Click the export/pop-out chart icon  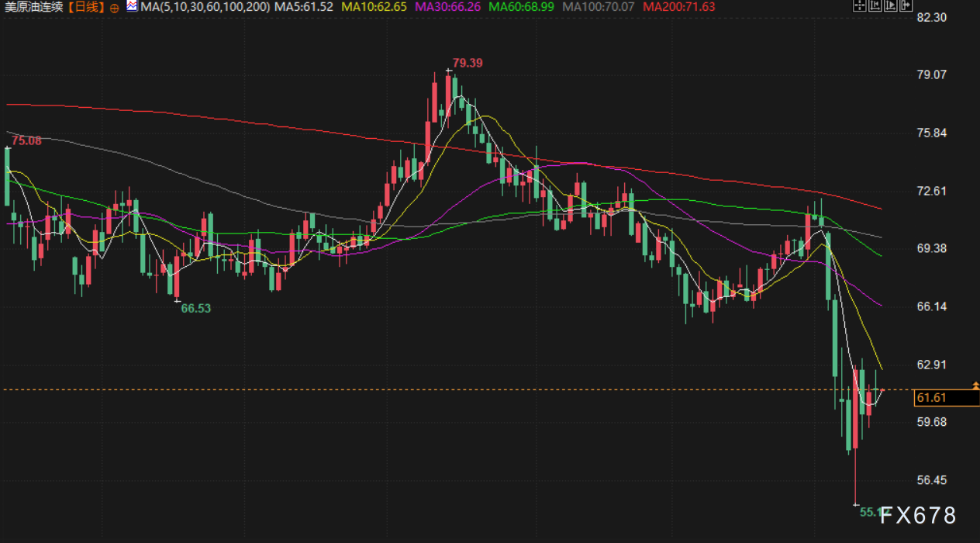(x=906, y=6)
